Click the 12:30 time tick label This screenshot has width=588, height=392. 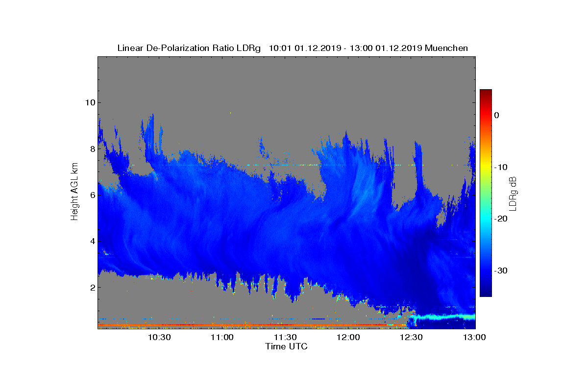point(412,338)
